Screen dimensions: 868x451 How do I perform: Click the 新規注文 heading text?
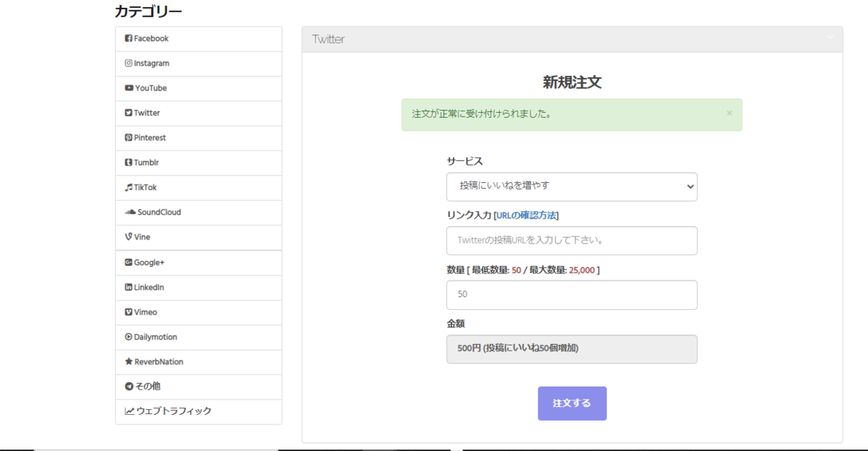coord(572,82)
